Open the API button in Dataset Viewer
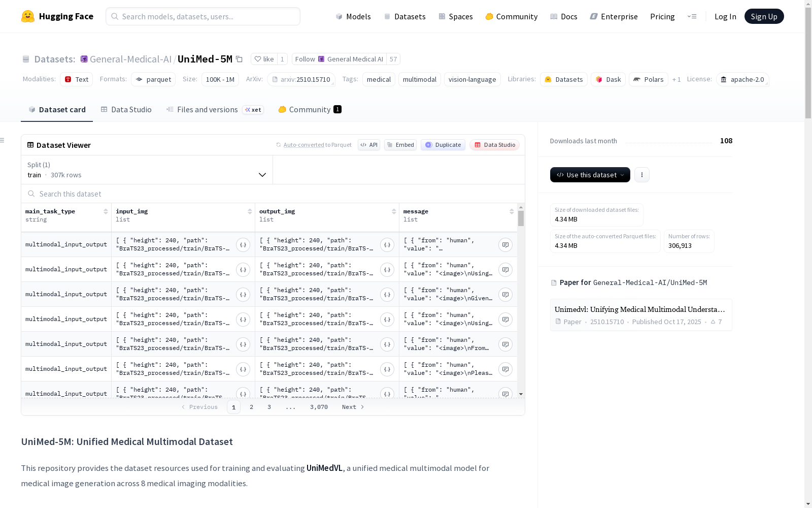Viewport: 812px width, 508px height. point(369,145)
